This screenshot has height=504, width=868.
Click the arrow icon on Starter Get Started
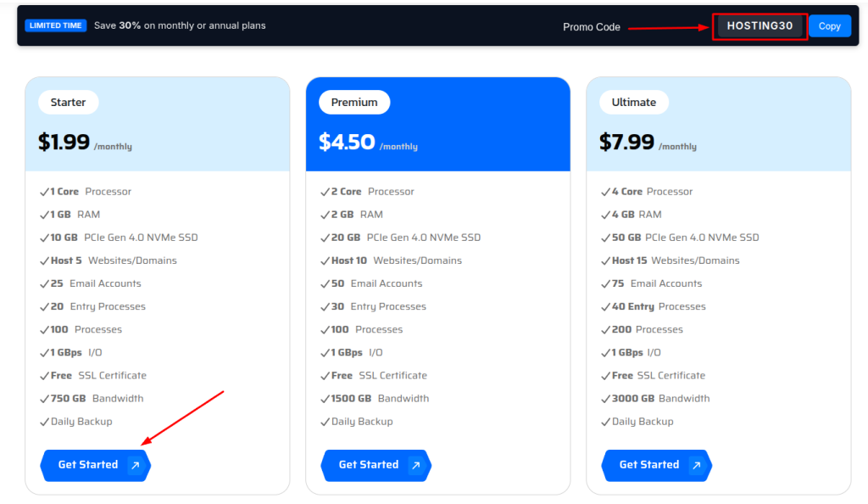coord(135,465)
